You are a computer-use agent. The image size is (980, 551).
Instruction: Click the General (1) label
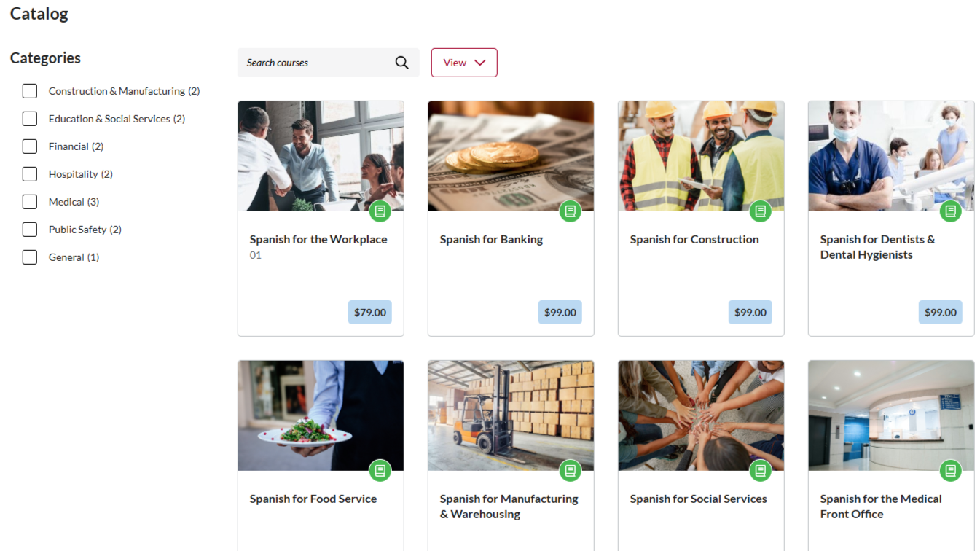pos(74,257)
